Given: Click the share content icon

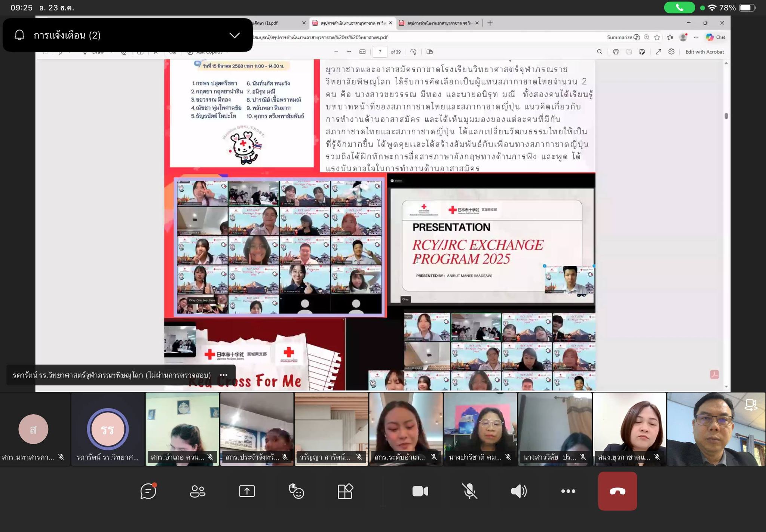Looking at the screenshot, I should [247, 491].
